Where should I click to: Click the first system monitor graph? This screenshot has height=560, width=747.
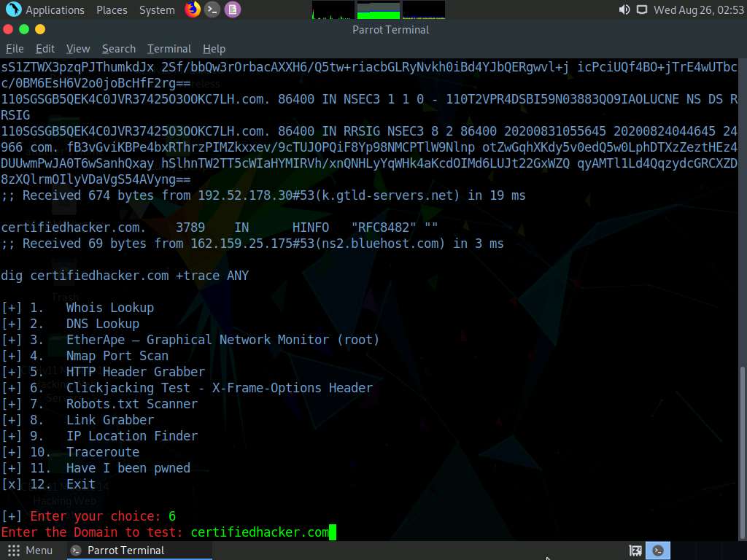point(333,10)
